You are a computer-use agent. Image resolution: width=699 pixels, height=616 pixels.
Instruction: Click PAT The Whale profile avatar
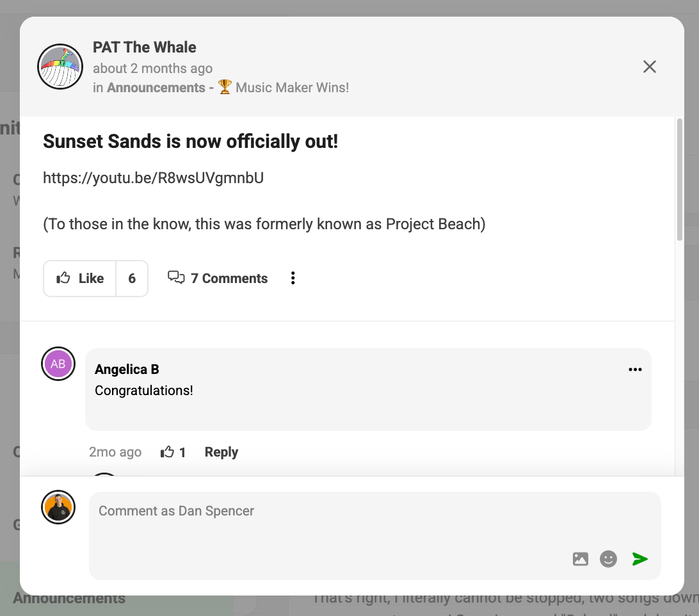(61, 67)
